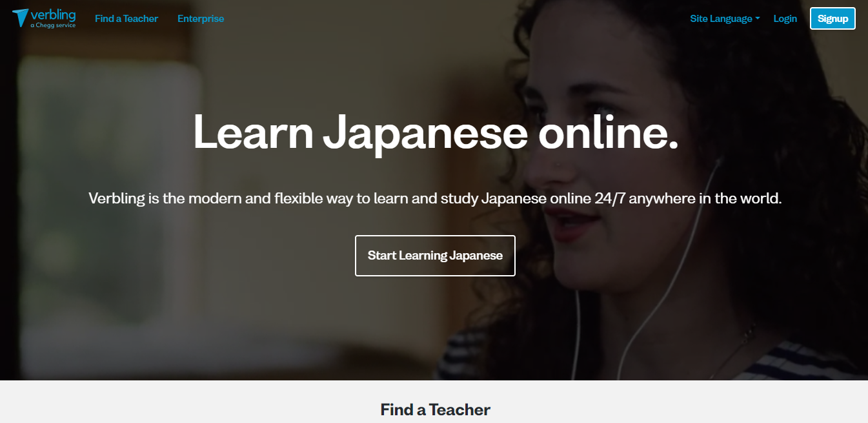This screenshot has height=423, width=868.
Task: Click the Start Learning Japanese button
Action: 435,256
